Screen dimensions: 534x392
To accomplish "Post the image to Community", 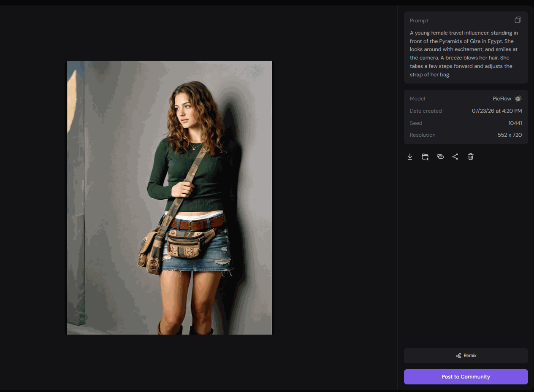I will (466, 377).
